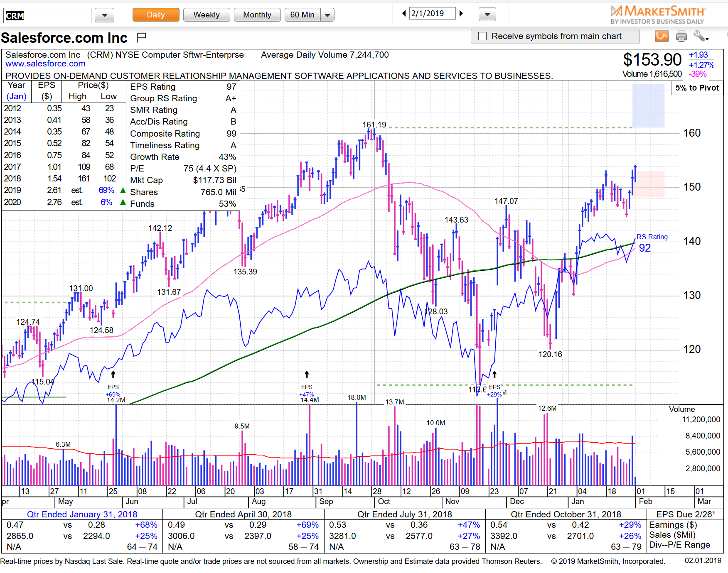Click the blue shaded buy zone box

click(x=648, y=105)
